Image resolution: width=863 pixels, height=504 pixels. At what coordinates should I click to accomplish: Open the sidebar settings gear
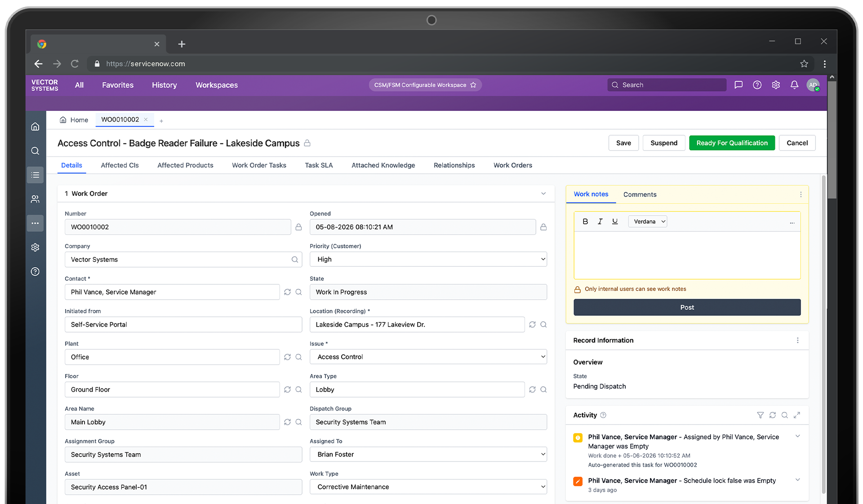(35, 248)
